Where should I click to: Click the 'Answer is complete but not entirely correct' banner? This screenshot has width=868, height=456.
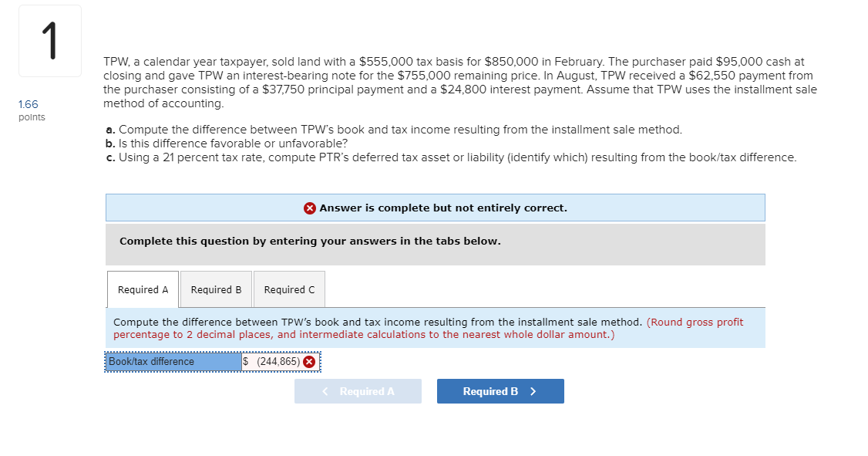coord(435,207)
